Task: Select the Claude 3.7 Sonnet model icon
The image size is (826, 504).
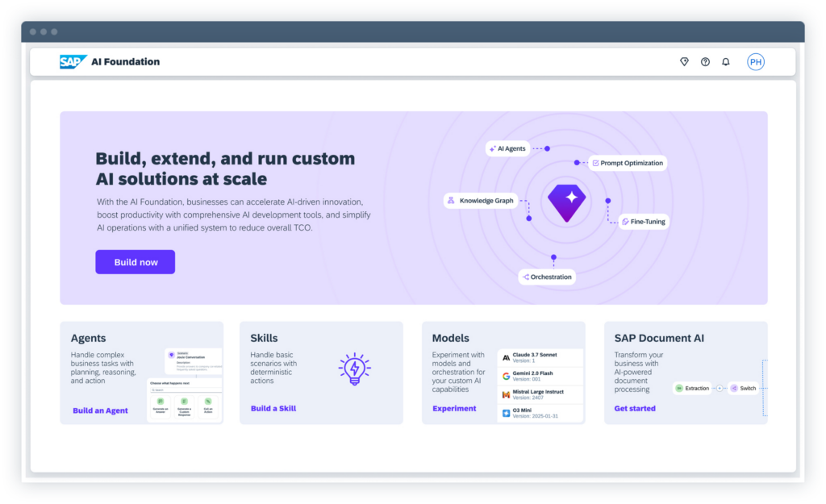Action: [x=506, y=356]
